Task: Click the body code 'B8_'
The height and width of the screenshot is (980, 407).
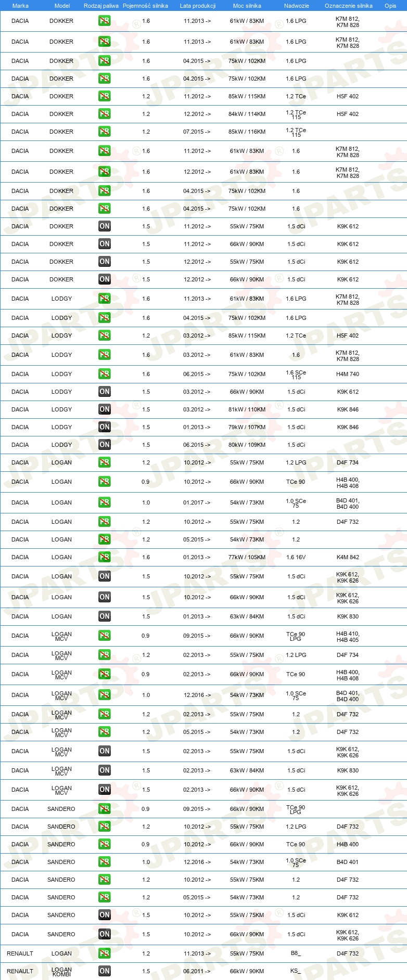Action: pos(296,953)
